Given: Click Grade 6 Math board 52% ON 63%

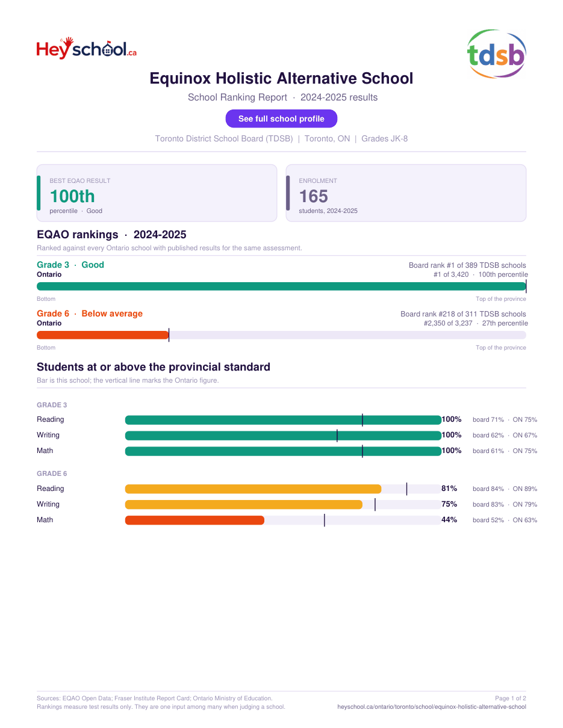Looking at the screenshot, I should click(x=505, y=520).
